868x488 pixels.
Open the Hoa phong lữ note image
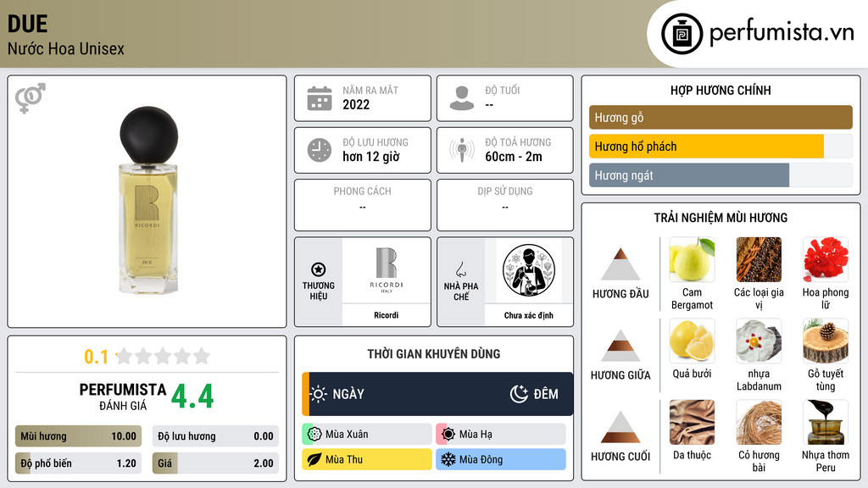tap(826, 259)
